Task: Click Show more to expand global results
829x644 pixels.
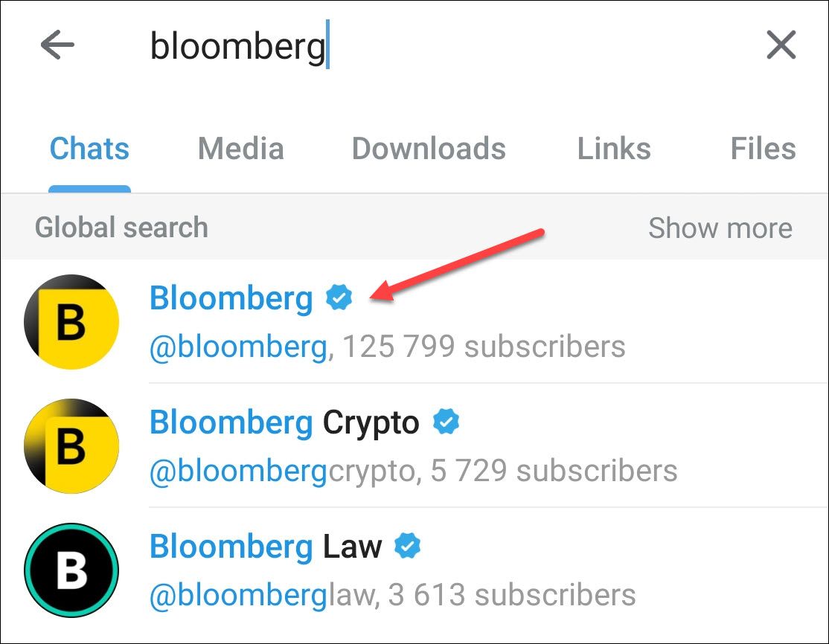Action: pyautogui.click(x=720, y=228)
